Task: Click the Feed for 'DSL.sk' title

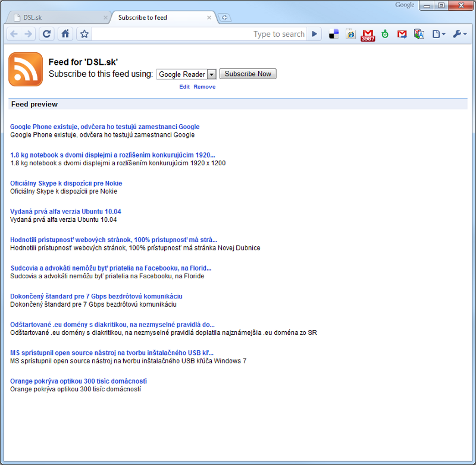Action: point(83,62)
